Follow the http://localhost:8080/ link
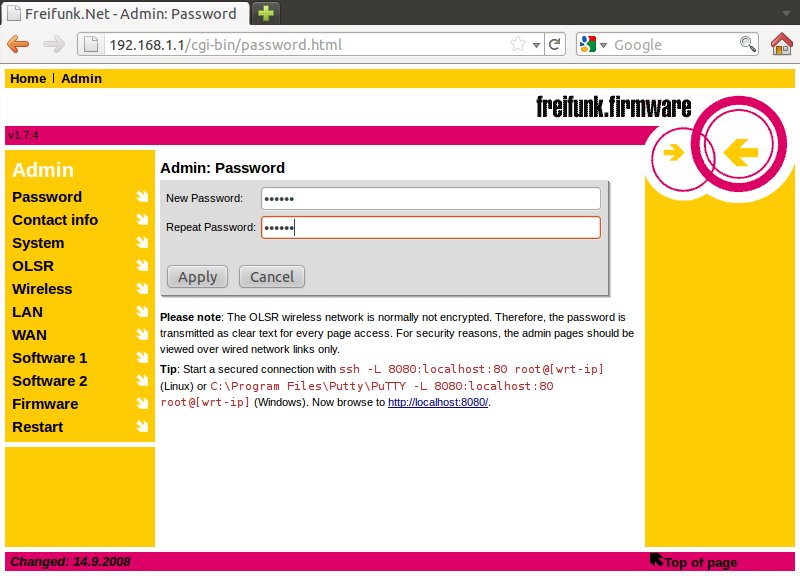 [x=438, y=402]
